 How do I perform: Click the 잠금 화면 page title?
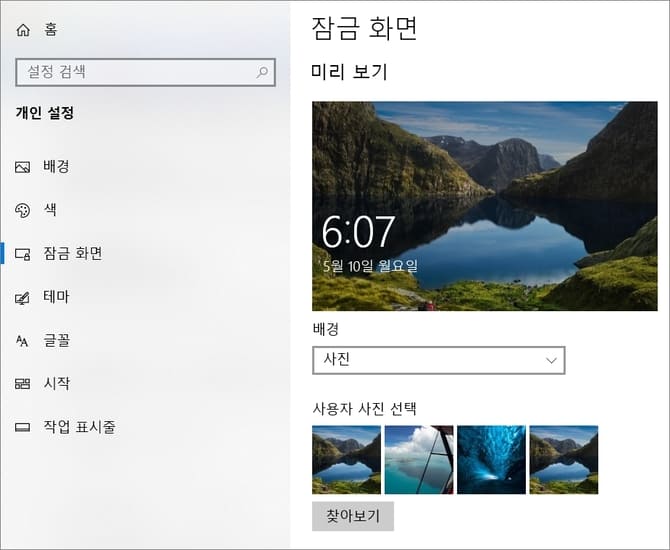coord(364,28)
